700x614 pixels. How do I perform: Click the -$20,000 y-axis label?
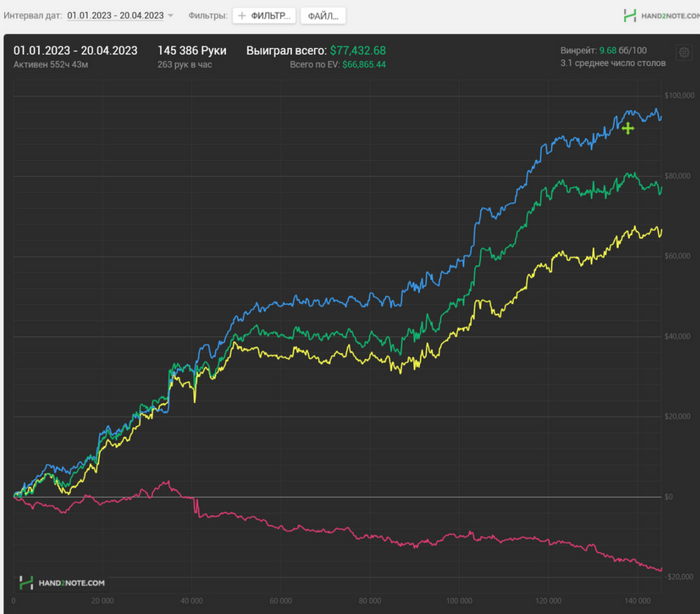[x=679, y=576]
